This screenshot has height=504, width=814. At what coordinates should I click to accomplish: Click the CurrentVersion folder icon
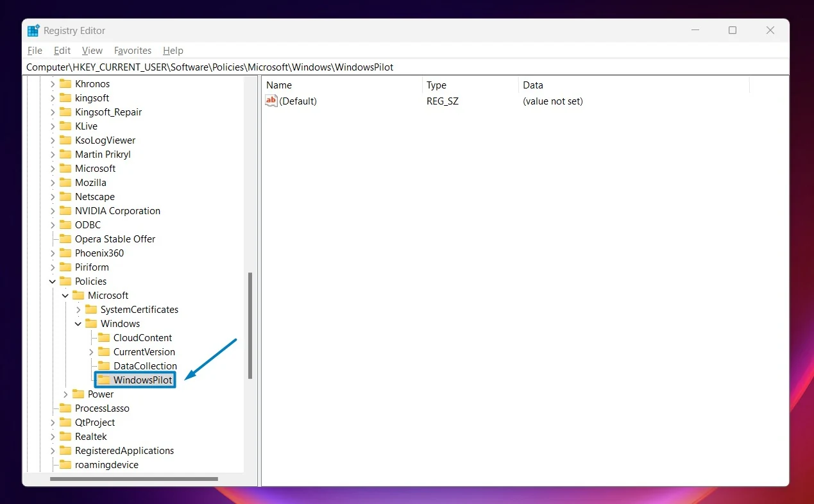[x=104, y=352]
